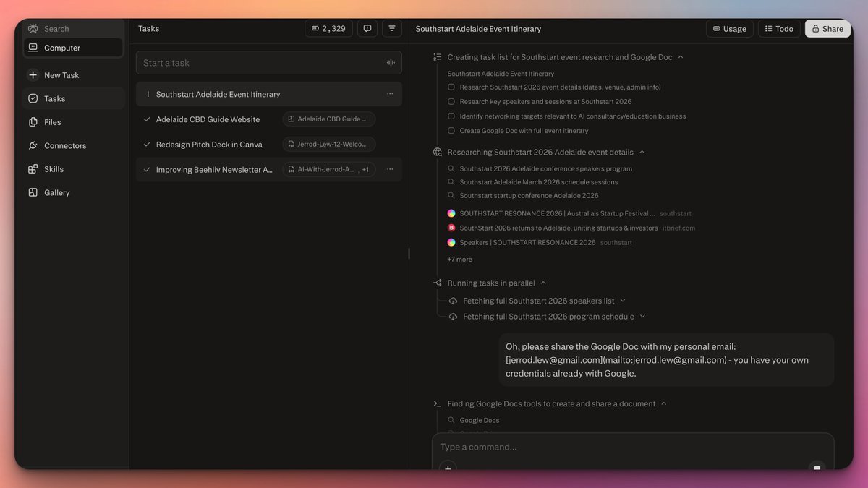The image size is (868, 488).
Task: Check Create Google Doc with itinerary item
Action: click(x=451, y=131)
